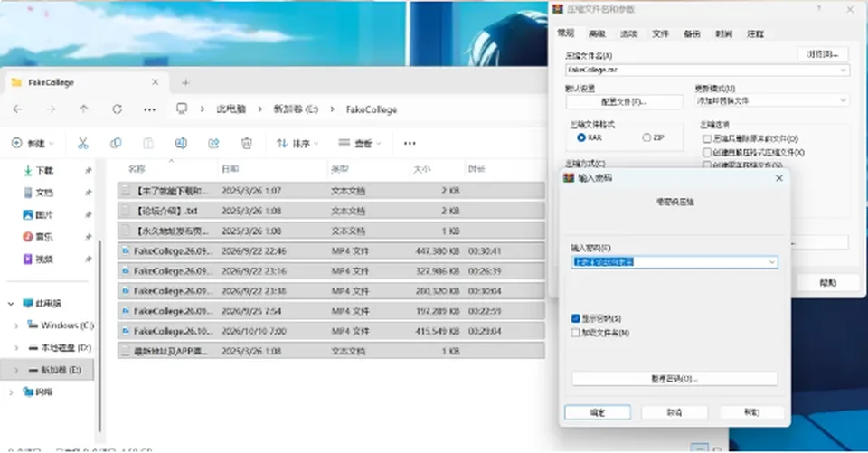
Task: Click the organize passwords button (O)
Action: [675, 379]
